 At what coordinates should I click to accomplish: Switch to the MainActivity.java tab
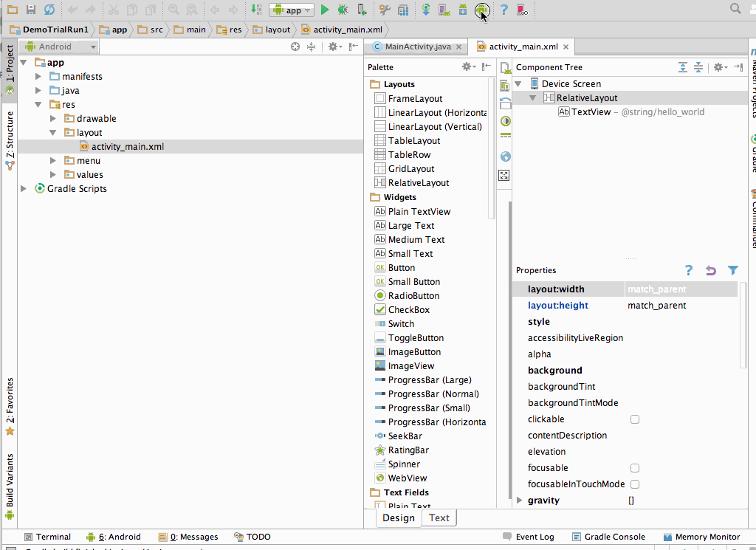point(418,47)
